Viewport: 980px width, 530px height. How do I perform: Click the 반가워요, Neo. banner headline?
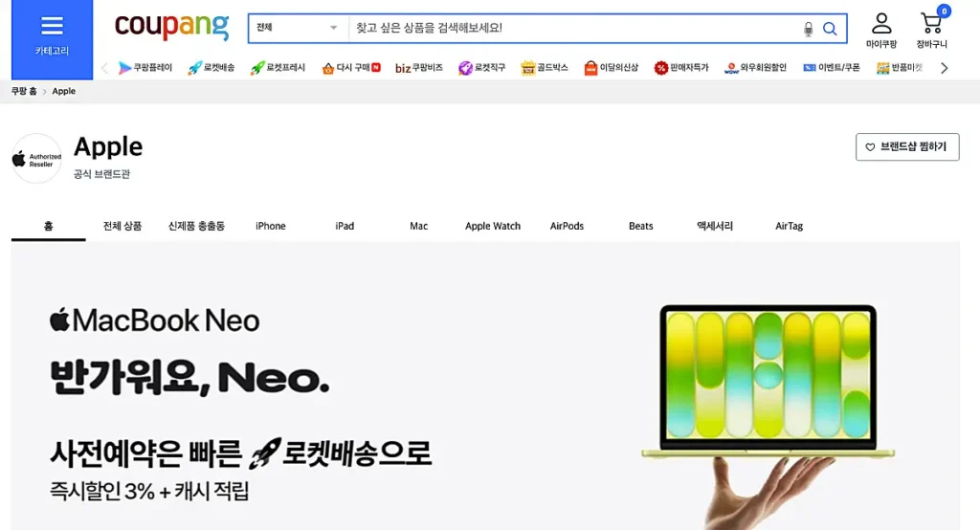[189, 378]
